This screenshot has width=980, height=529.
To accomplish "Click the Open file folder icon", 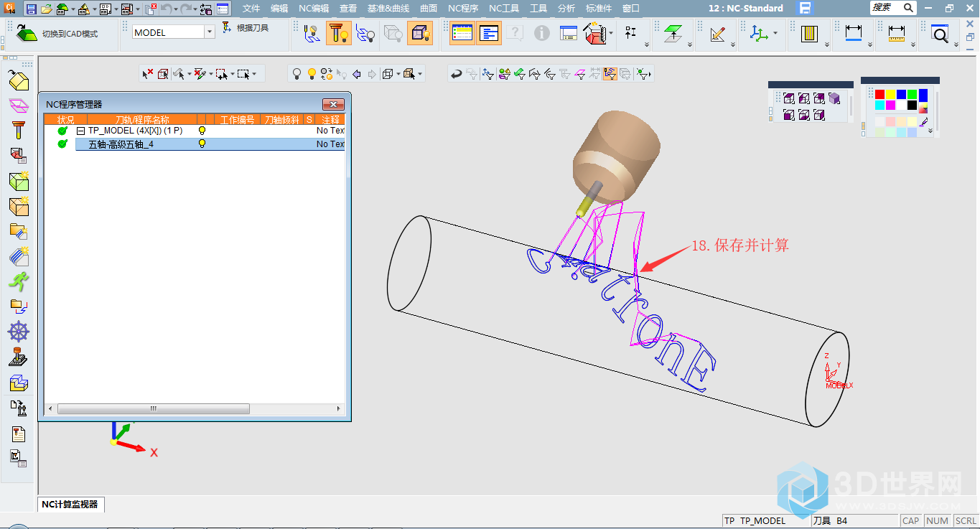I will (46, 9).
